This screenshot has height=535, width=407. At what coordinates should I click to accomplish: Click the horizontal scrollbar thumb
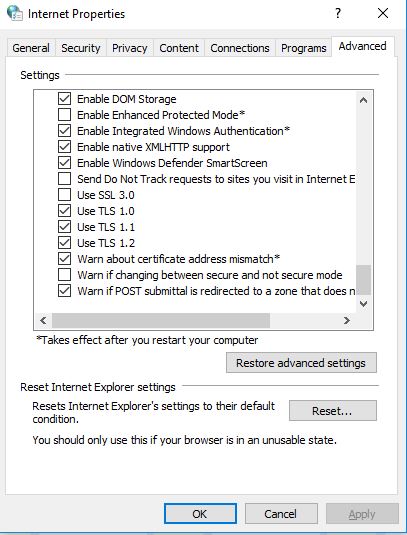click(x=161, y=320)
